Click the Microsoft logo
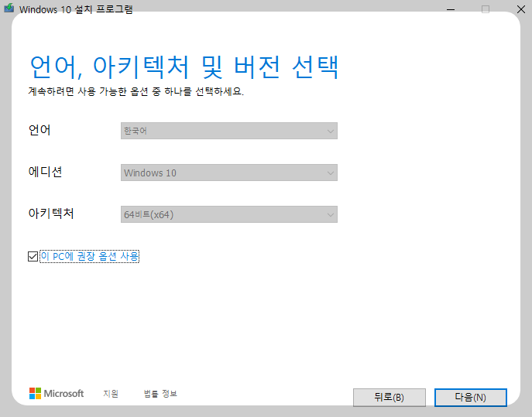The height and width of the screenshot is (417, 532). point(57,394)
